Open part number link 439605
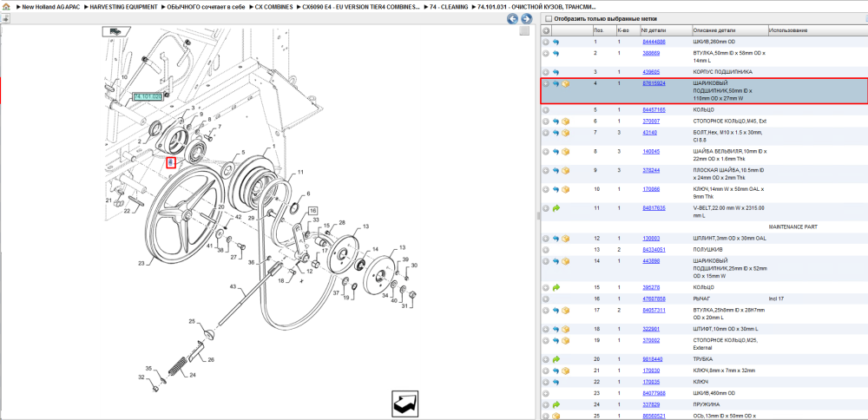The width and height of the screenshot is (868, 420). (x=651, y=72)
